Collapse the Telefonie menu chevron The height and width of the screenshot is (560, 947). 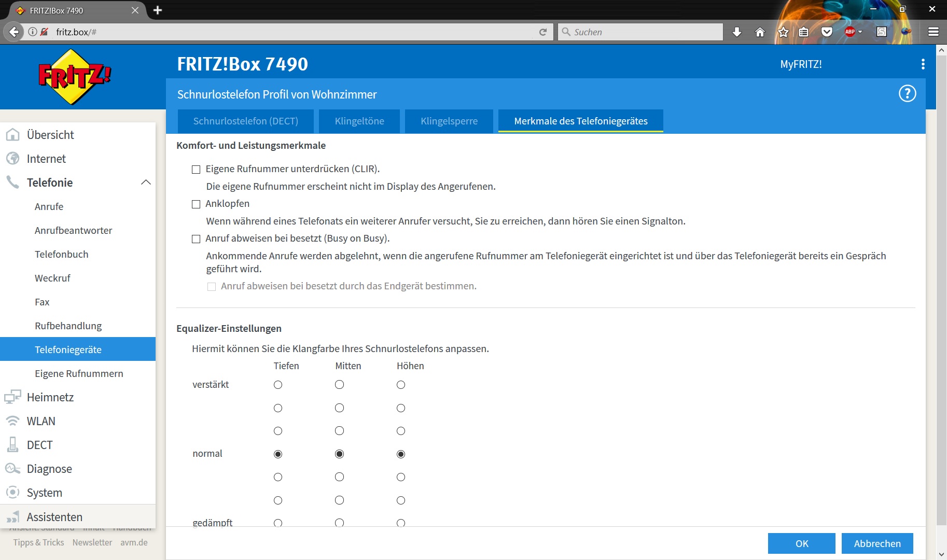(x=146, y=182)
